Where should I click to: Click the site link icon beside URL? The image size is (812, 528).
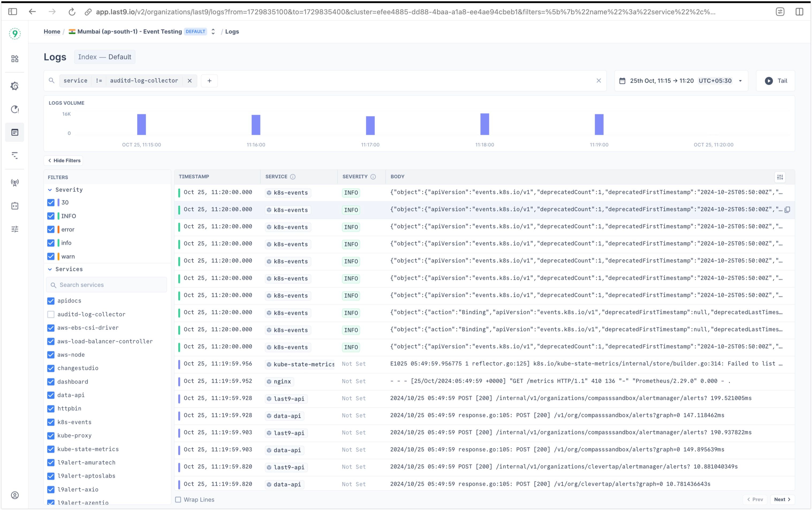pos(88,12)
